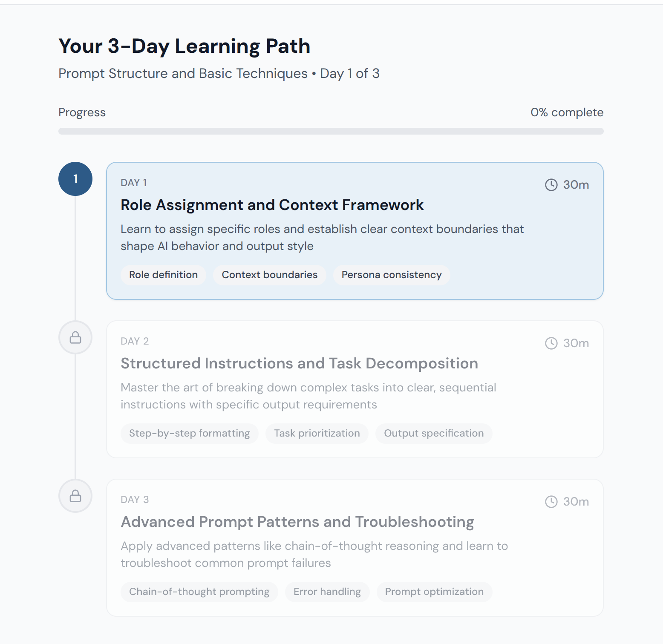
Task: Click the clock icon on the Day 3 card
Action: (551, 501)
